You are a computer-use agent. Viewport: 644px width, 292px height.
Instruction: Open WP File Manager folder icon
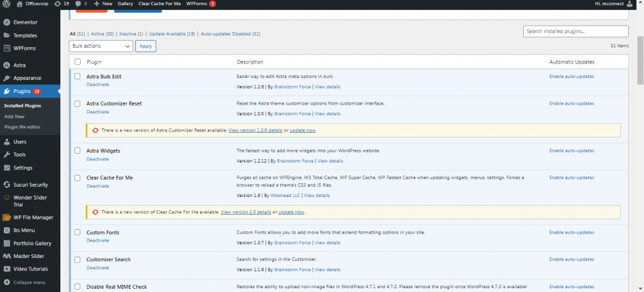coord(6,218)
